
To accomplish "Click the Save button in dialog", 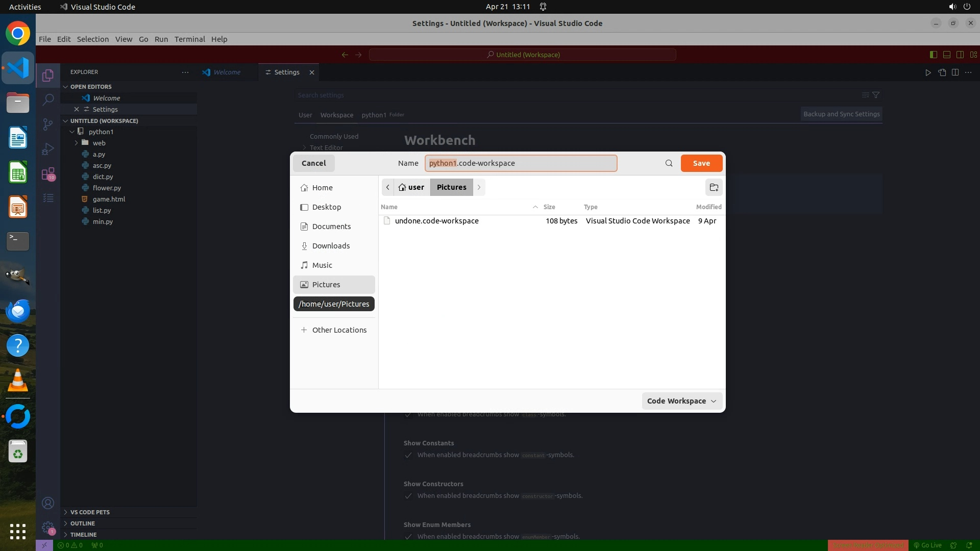I will pyautogui.click(x=701, y=163).
